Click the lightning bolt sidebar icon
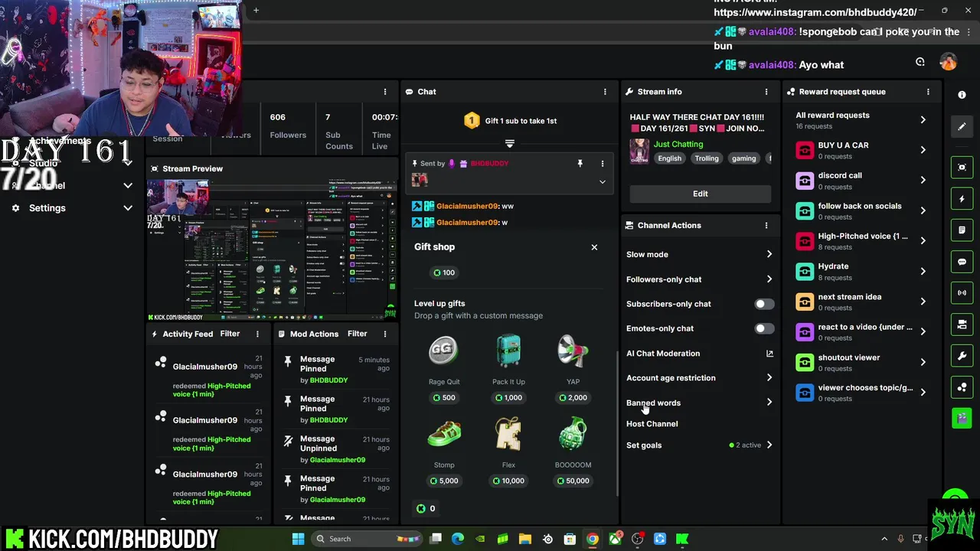 click(962, 199)
